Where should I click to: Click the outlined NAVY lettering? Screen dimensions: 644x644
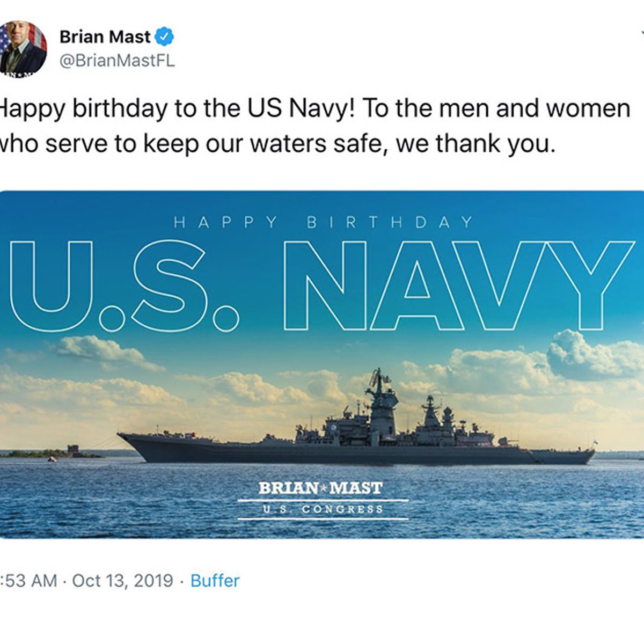[x=458, y=285]
